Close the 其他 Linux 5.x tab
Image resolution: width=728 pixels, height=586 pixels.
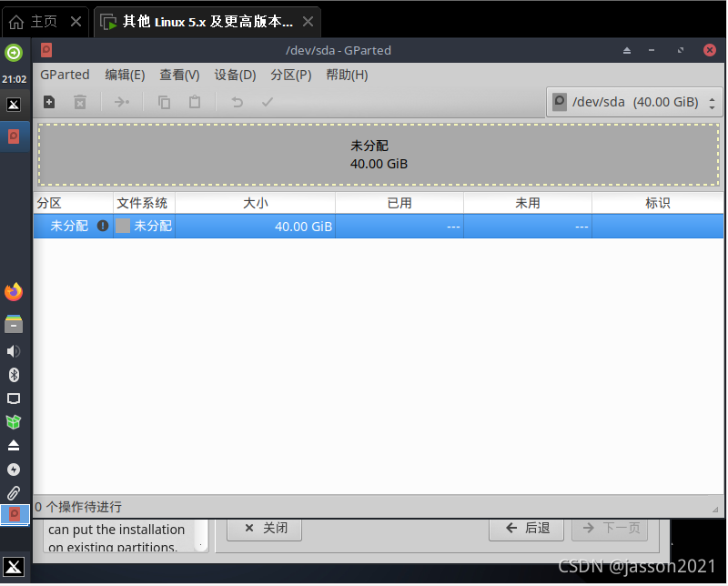click(x=308, y=21)
